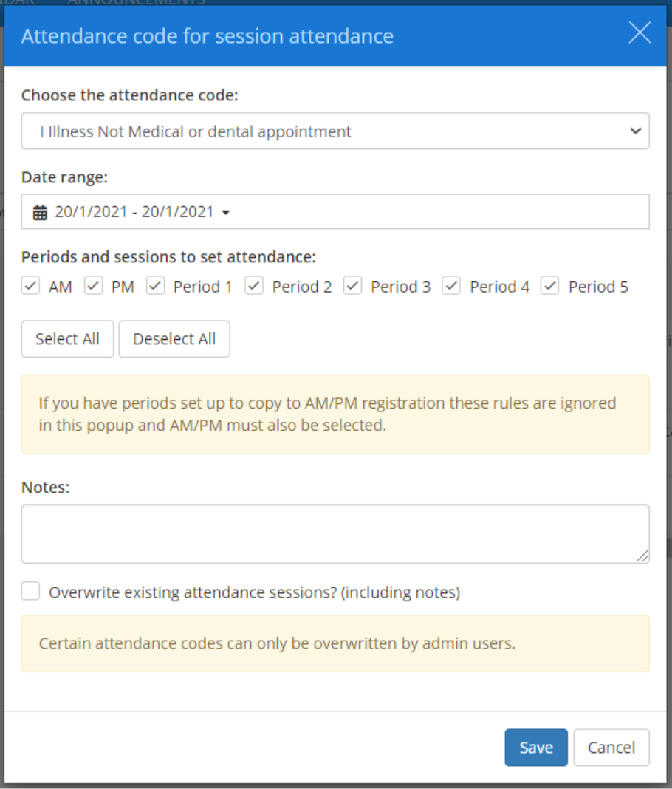This screenshot has width=672, height=789.
Task: Open the attendance code dropdown chevron
Action: click(x=637, y=131)
